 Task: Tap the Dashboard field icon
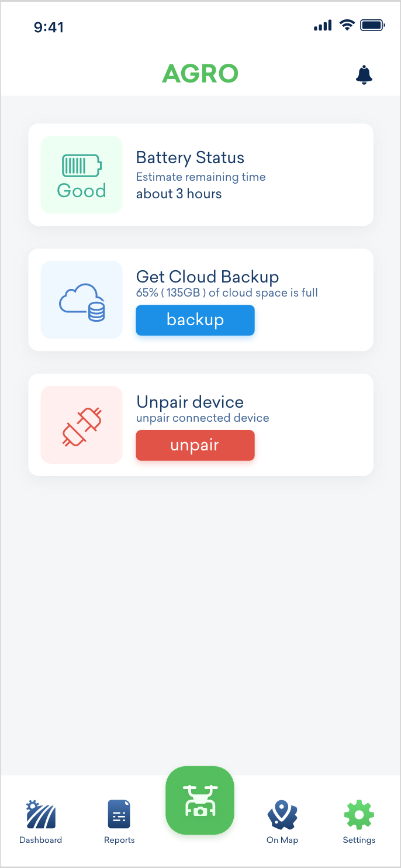(x=41, y=814)
